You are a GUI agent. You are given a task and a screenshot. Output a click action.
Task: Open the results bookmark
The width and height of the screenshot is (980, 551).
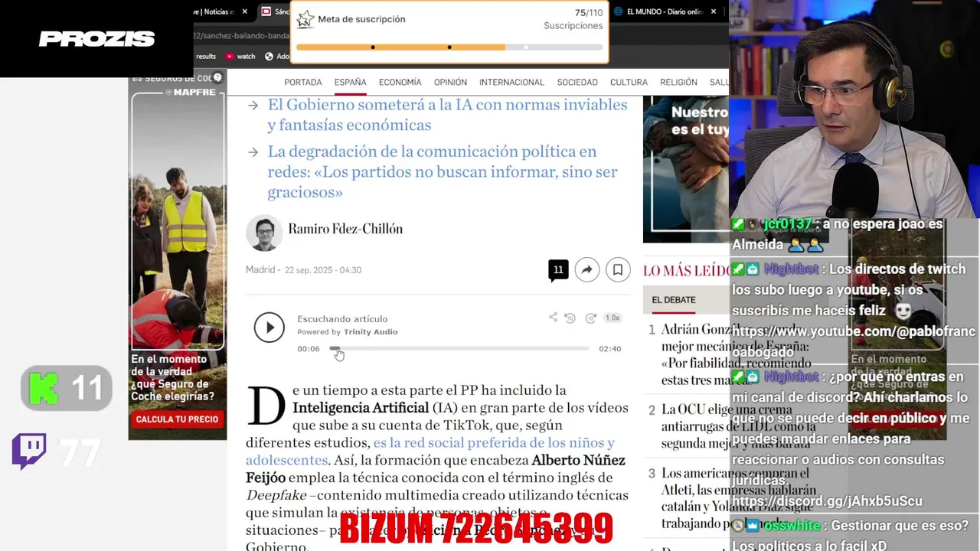coord(205,56)
